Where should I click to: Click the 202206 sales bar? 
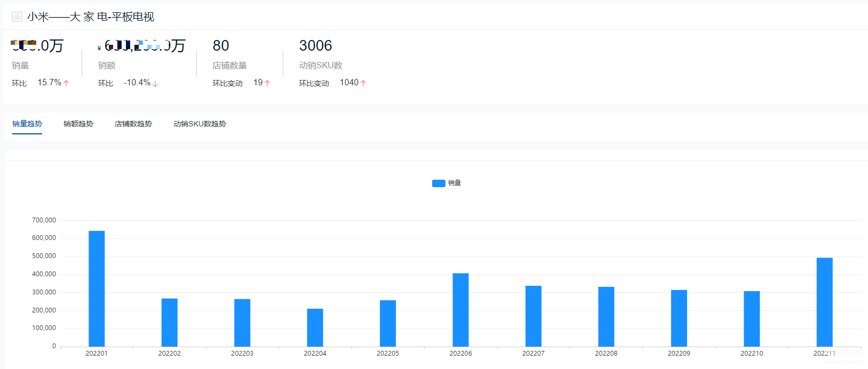click(x=460, y=310)
